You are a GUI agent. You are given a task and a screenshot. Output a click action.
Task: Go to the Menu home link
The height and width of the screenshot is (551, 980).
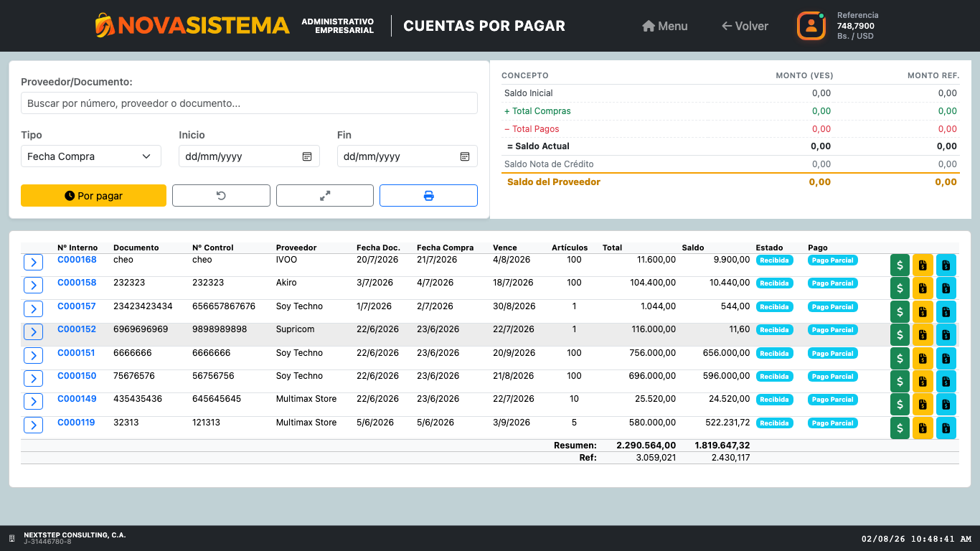[x=664, y=26]
